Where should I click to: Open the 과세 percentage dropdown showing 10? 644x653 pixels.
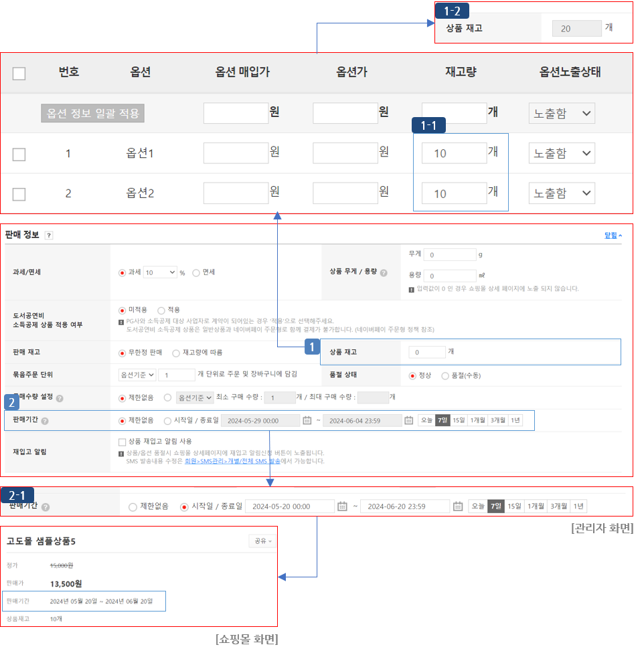coord(159,273)
